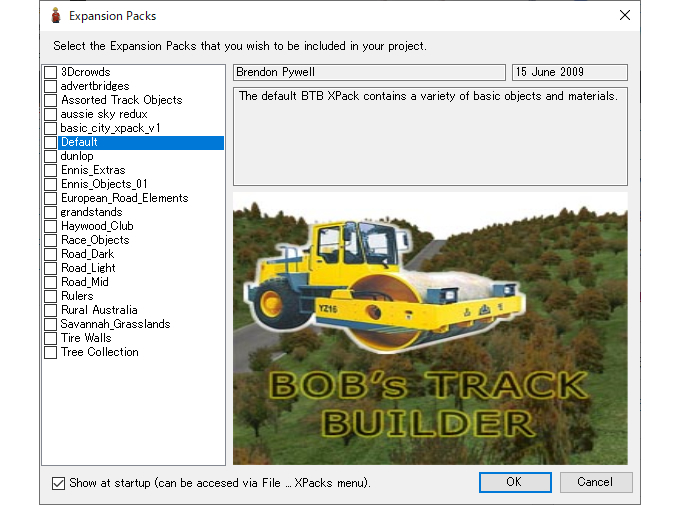The width and height of the screenshot is (680, 505).
Task: Select the Rulers entry
Action: 77,296
